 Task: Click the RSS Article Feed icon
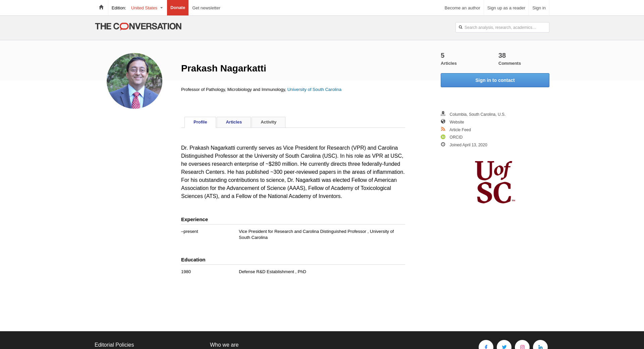pyautogui.click(x=443, y=129)
